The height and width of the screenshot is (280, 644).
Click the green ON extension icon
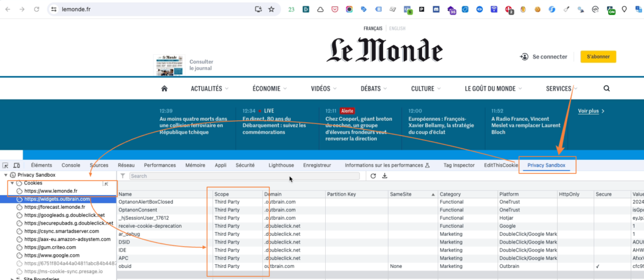click(611, 10)
